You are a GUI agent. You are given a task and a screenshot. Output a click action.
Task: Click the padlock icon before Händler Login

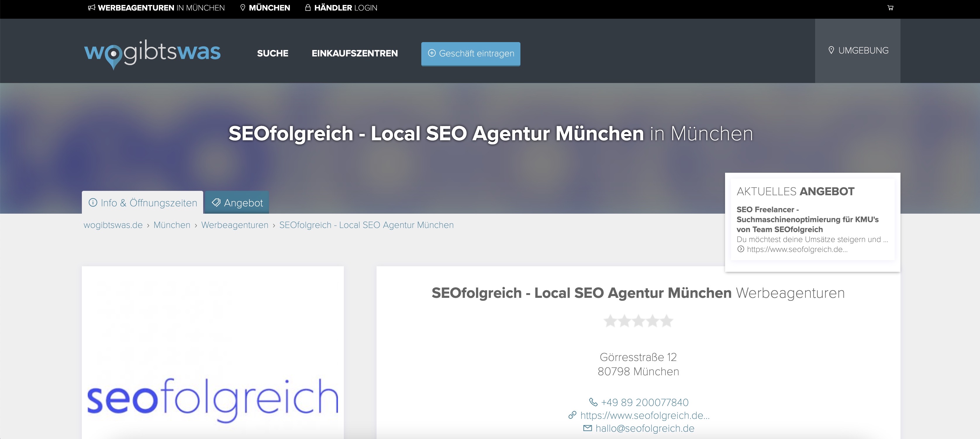(308, 7)
